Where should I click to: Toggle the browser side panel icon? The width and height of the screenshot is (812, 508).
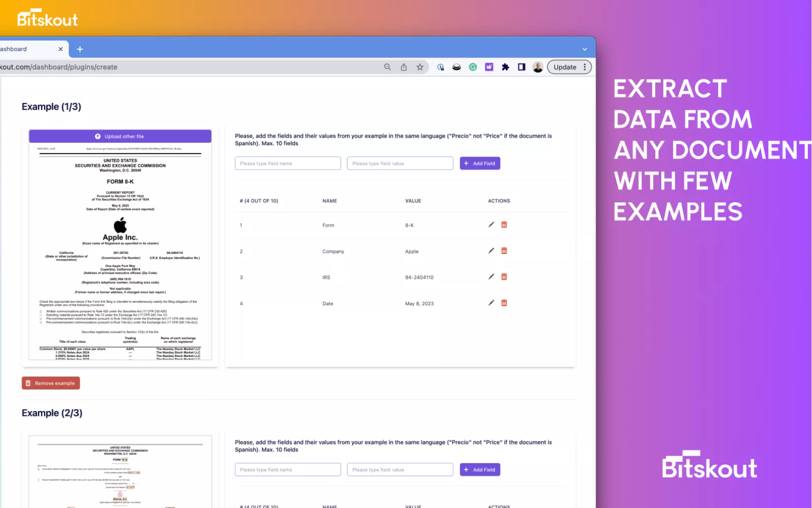coord(521,67)
